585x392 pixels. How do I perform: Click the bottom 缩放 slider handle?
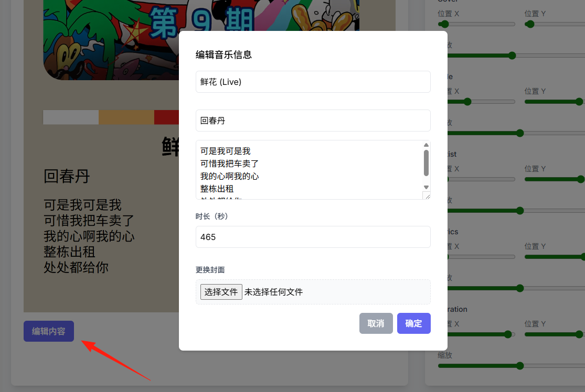tap(520, 366)
